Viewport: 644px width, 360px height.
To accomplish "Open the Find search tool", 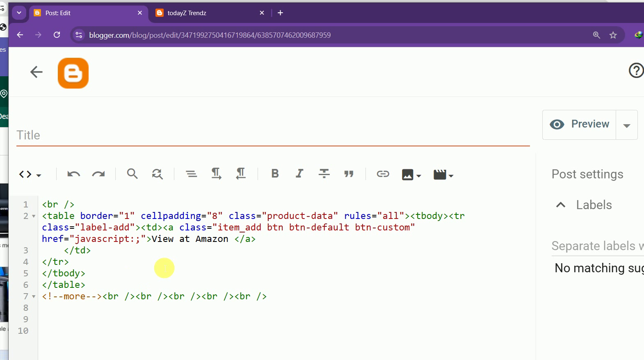I will tap(132, 174).
